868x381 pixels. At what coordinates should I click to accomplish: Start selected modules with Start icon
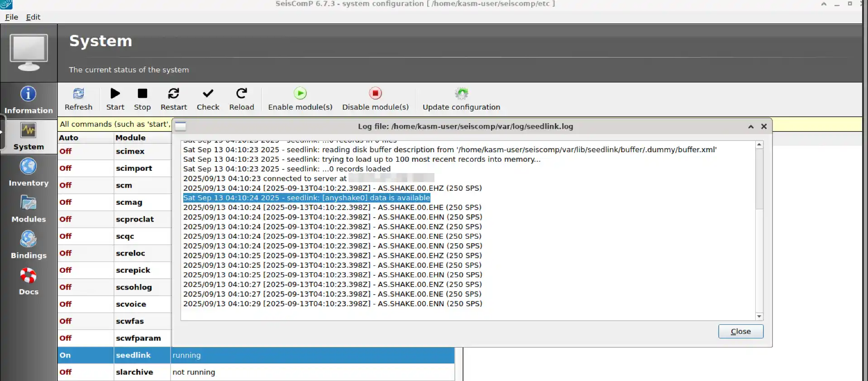(115, 93)
